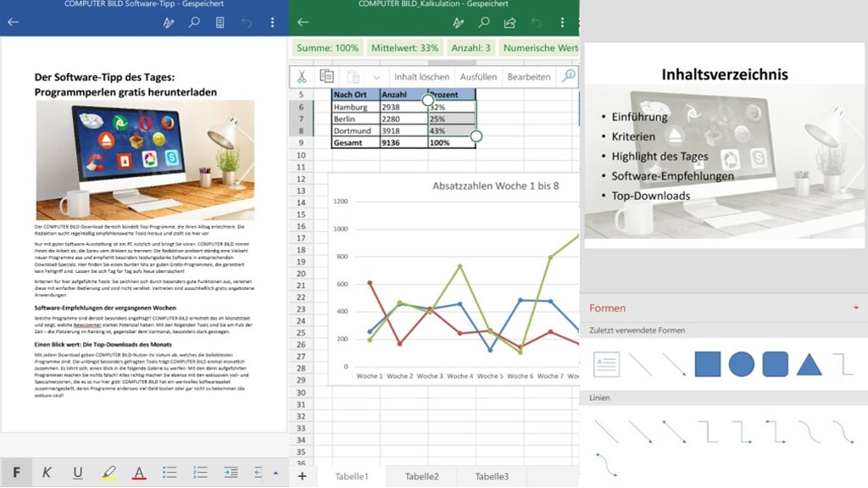The width and height of the screenshot is (868, 488).
Task: Insert the blue rounded rectangle shape
Action: [775, 364]
